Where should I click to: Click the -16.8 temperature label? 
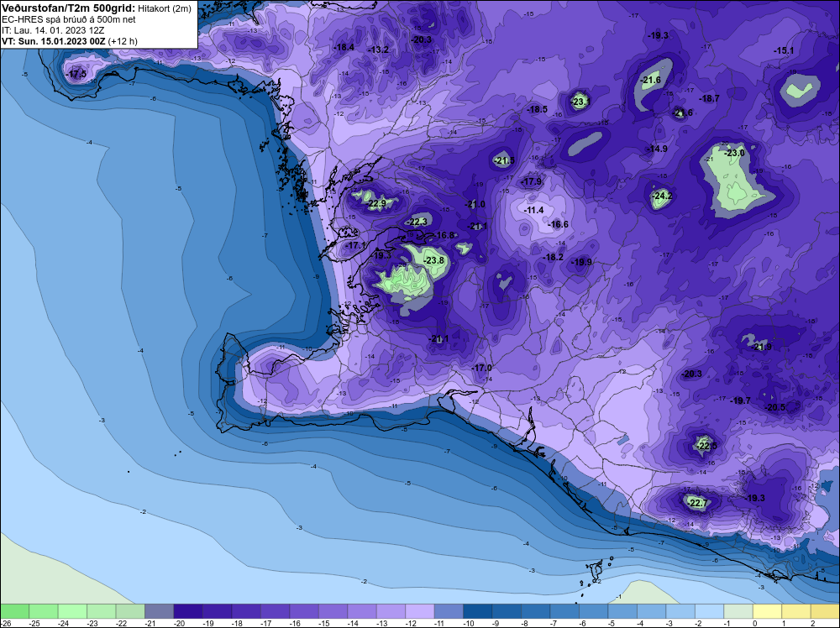coord(444,235)
